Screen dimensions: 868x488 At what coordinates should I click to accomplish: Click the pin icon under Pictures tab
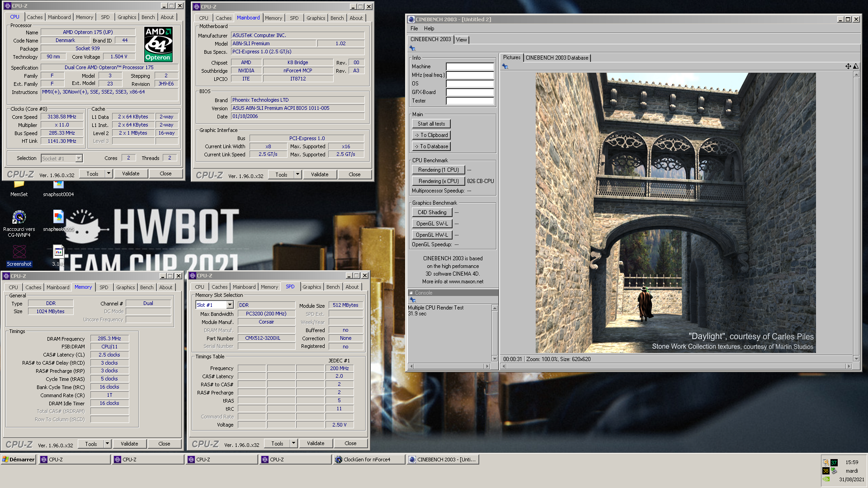(505, 66)
